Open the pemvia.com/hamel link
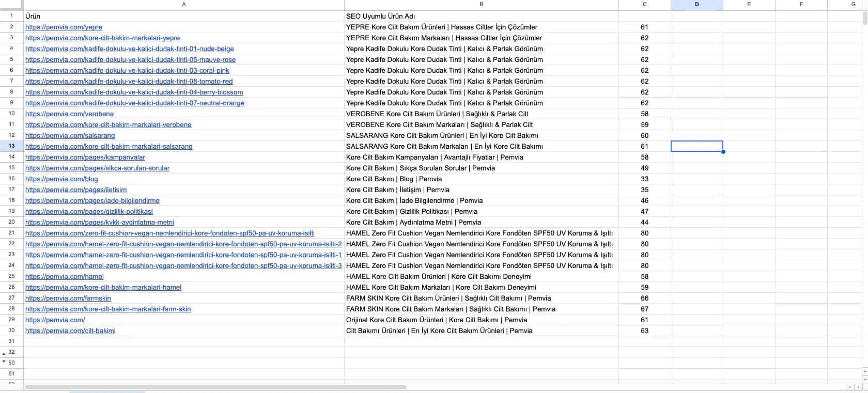This screenshot has height=393, width=868. coord(65,276)
